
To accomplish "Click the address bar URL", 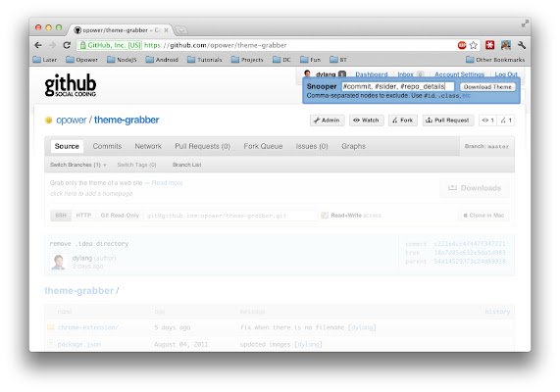I will [x=216, y=45].
